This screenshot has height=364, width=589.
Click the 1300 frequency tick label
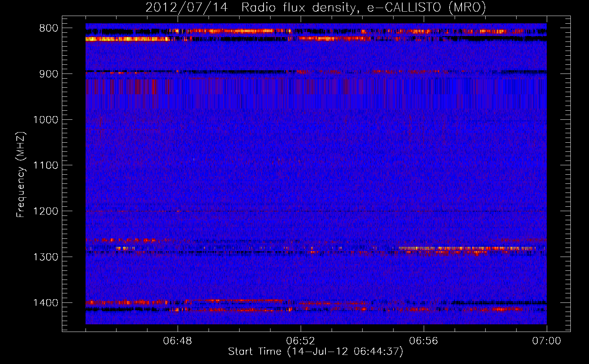point(46,257)
